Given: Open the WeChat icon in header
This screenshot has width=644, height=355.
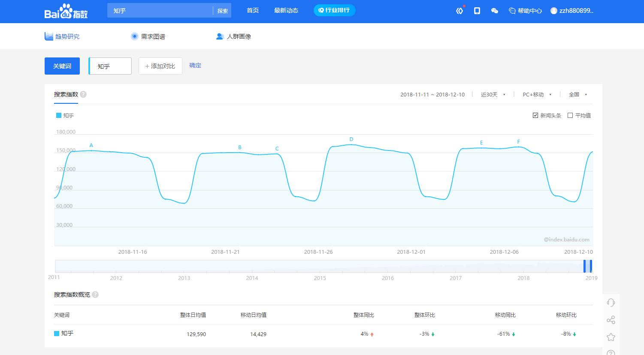Looking at the screenshot, I should point(495,11).
